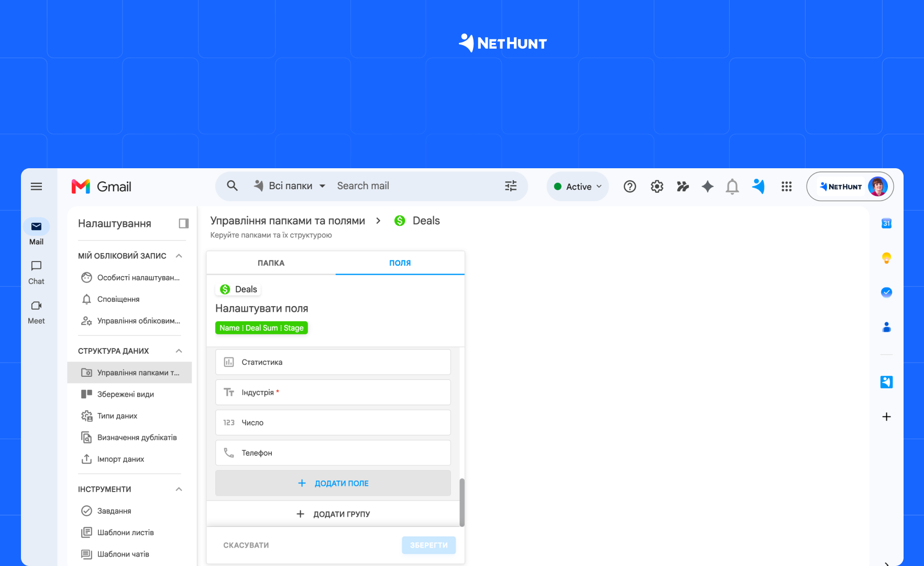The height and width of the screenshot is (566, 924).
Task: Open Особисті налаштування settings item
Action: click(130, 278)
